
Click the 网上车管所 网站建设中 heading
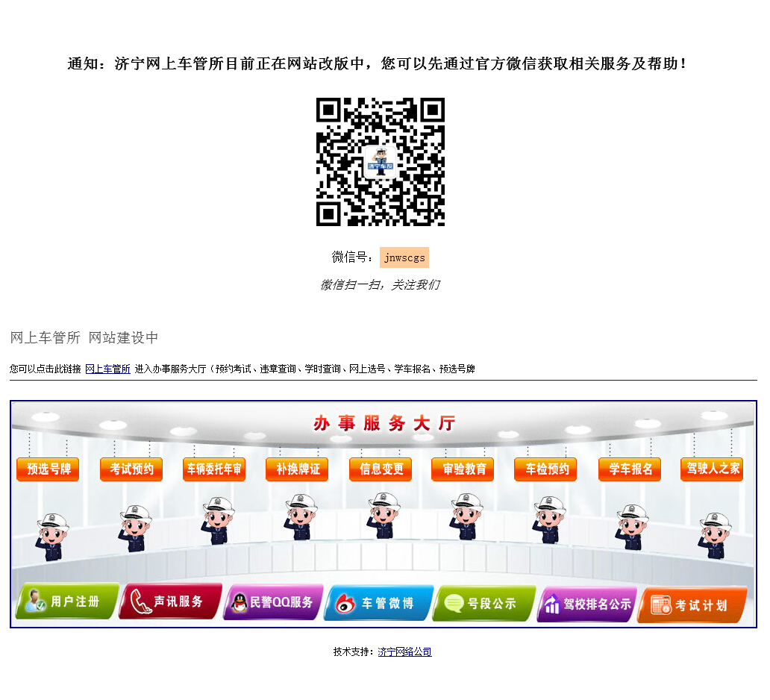84,338
